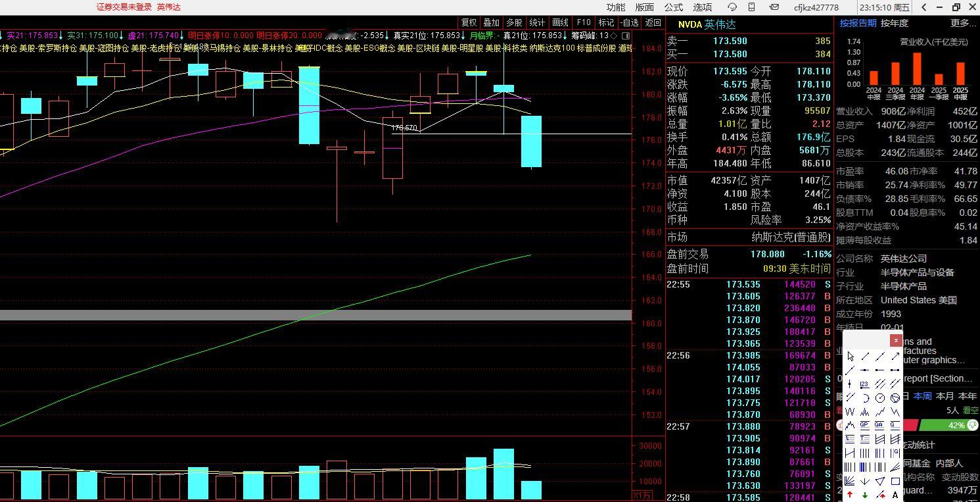
Task: Open the 内部人 tab
Action: [949, 463]
